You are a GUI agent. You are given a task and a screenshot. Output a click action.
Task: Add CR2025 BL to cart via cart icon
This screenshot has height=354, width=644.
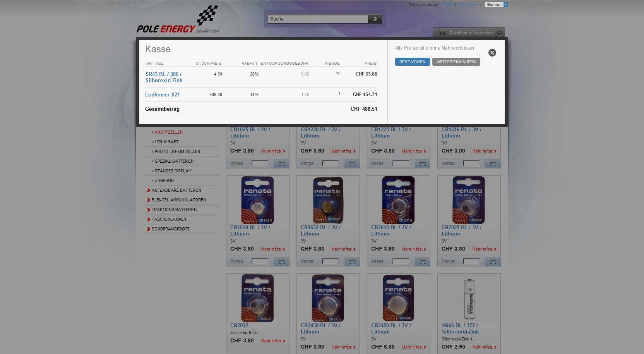tap(493, 261)
